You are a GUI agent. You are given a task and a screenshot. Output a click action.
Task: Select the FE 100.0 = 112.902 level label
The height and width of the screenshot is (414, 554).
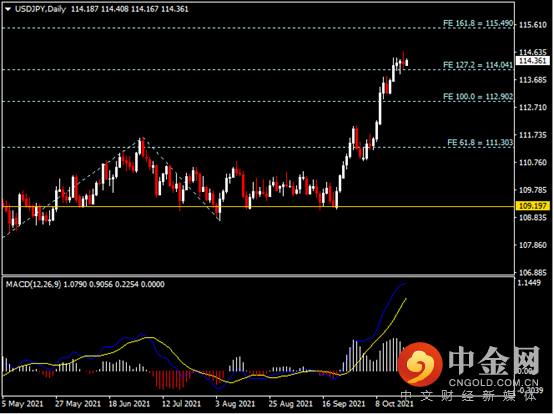[478, 96]
